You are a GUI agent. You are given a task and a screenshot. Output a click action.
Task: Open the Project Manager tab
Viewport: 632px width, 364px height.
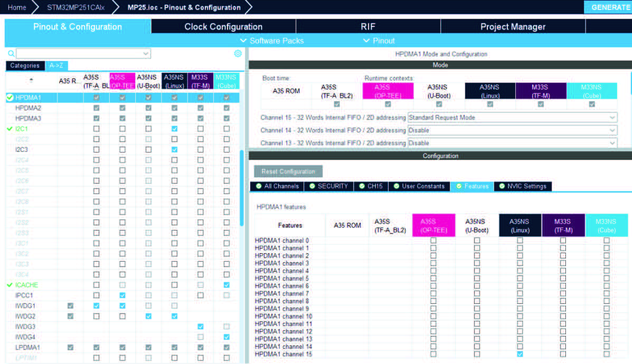(x=513, y=26)
